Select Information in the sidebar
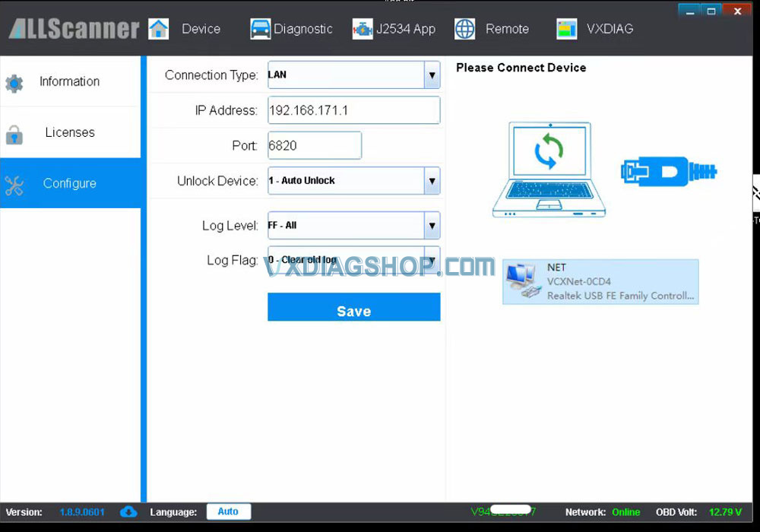The height and width of the screenshot is (532, 760). (x=70, y=81)
